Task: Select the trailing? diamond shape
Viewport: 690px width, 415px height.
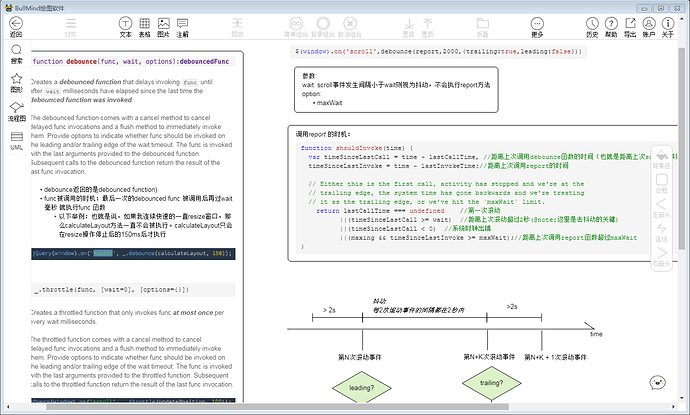Action: pos(492,383)
